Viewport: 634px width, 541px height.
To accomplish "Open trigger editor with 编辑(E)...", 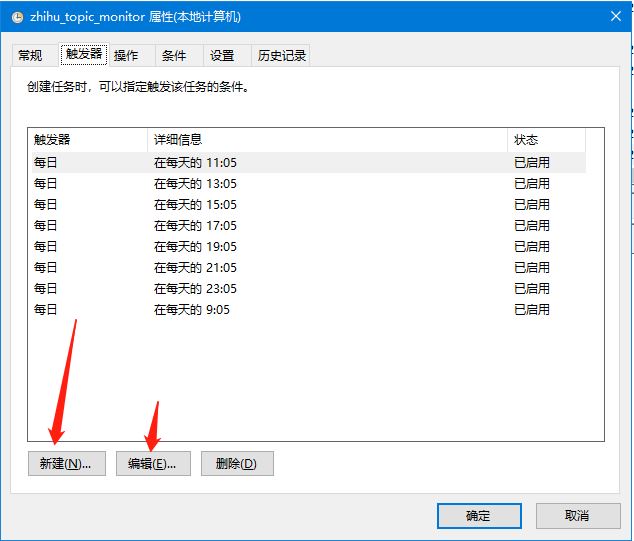I will [x=153, y=463].
